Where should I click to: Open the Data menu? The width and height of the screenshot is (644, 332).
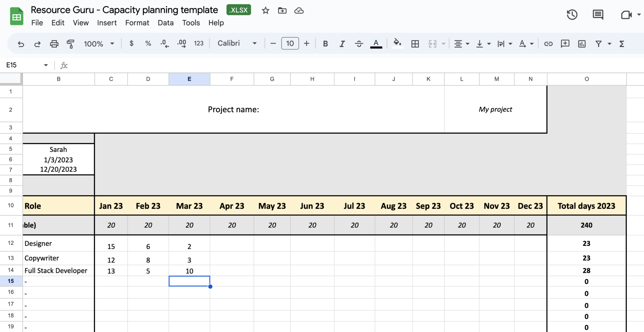(165, 23)
